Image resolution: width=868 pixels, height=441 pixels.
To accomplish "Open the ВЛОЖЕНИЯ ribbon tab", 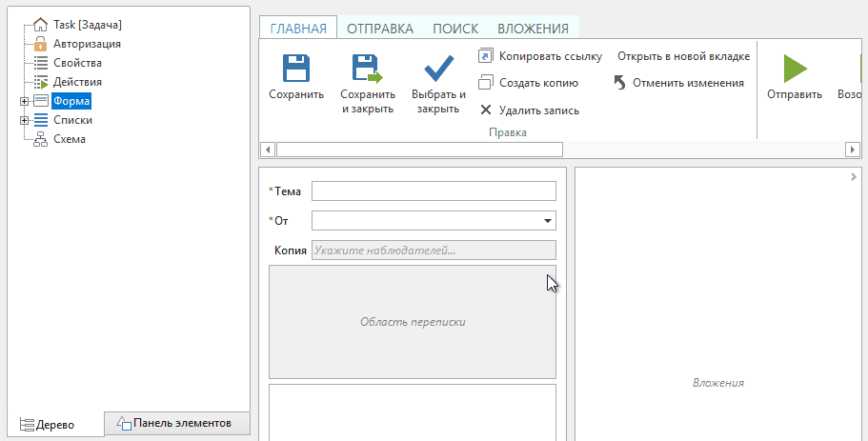I will point(533,29).
